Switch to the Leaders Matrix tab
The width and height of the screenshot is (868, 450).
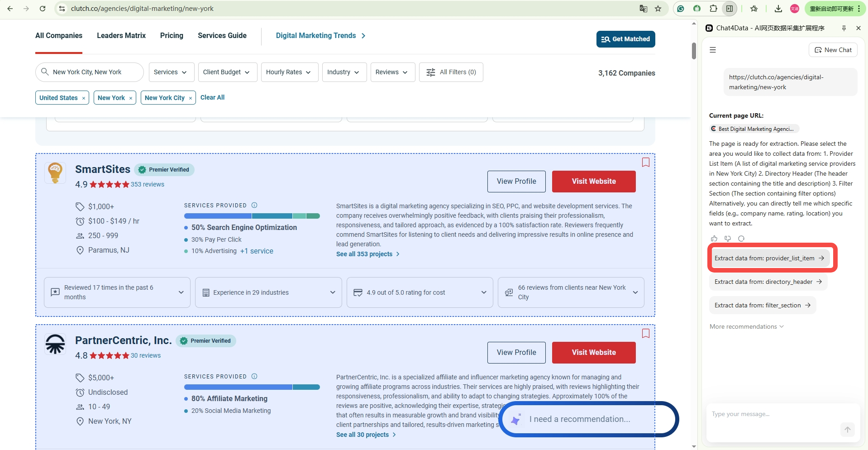[121, 36]
